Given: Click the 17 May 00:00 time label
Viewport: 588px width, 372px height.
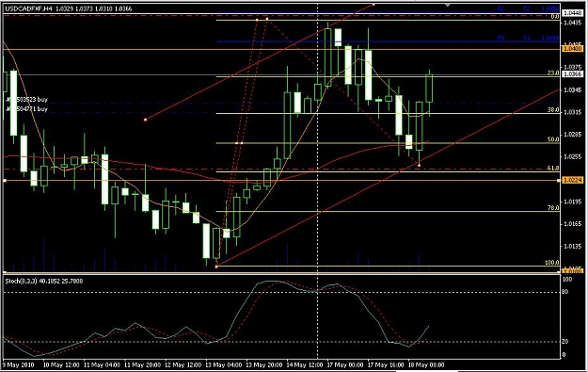Looking at the screenshot, I should click(x=345, y=364).
